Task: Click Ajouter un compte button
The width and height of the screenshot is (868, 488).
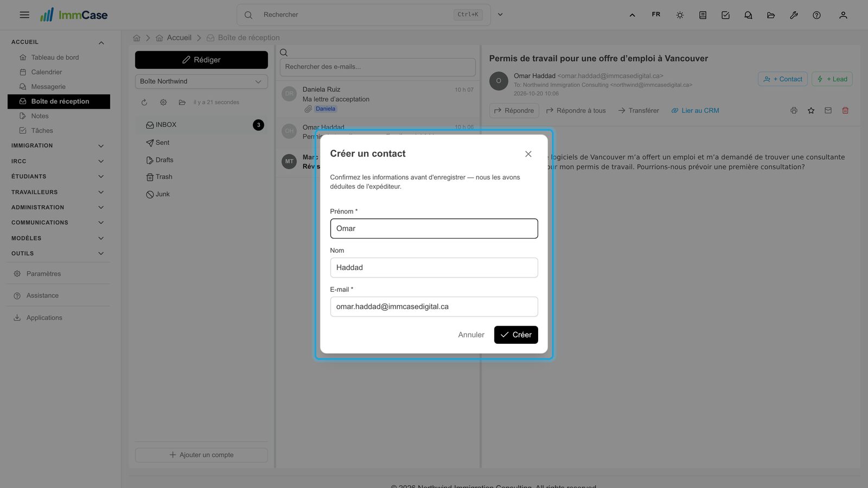Action: coord(201,455)
